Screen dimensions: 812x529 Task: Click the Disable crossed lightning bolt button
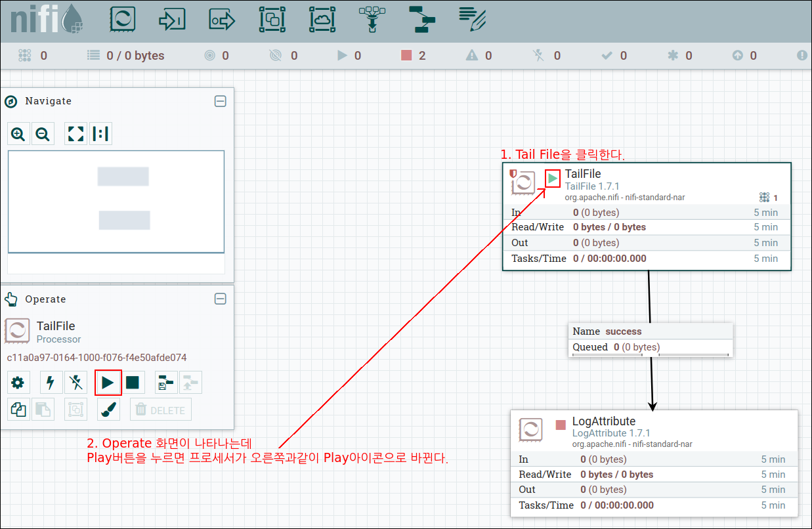pos(76,382)
